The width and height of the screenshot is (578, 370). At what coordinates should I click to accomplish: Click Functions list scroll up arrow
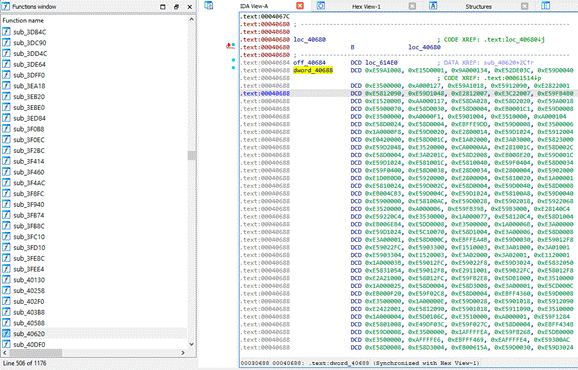(x=191, y=19)
